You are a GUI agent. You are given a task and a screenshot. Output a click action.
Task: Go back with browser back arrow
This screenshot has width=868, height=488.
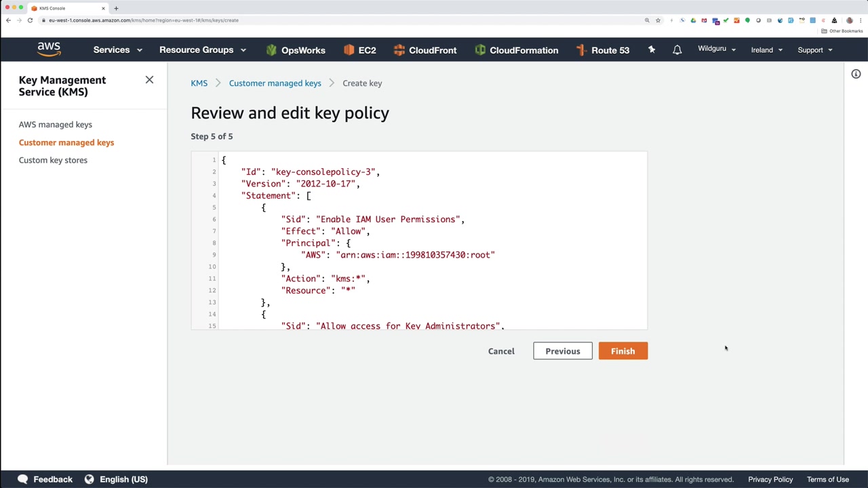tap(8, 20)
